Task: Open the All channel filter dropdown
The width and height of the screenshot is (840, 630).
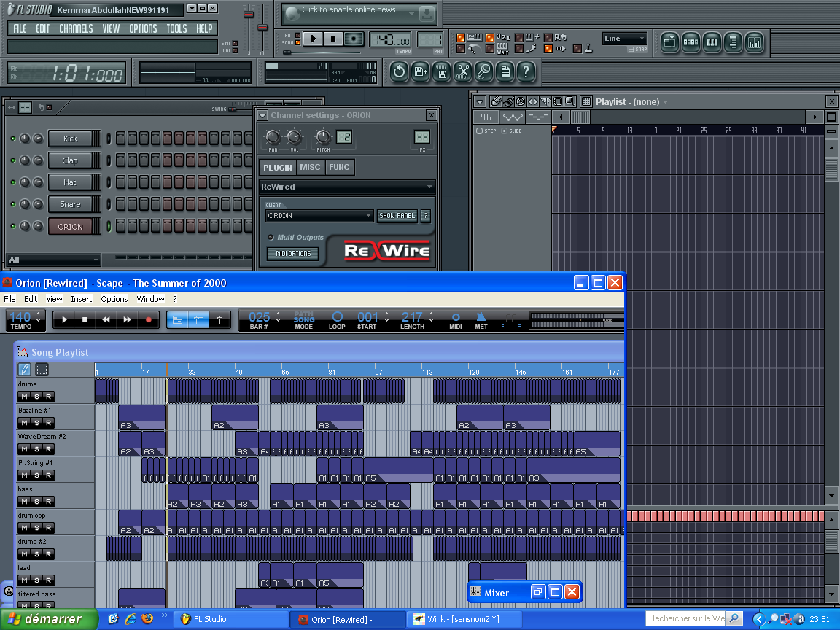Action: [x=53, y=260]
